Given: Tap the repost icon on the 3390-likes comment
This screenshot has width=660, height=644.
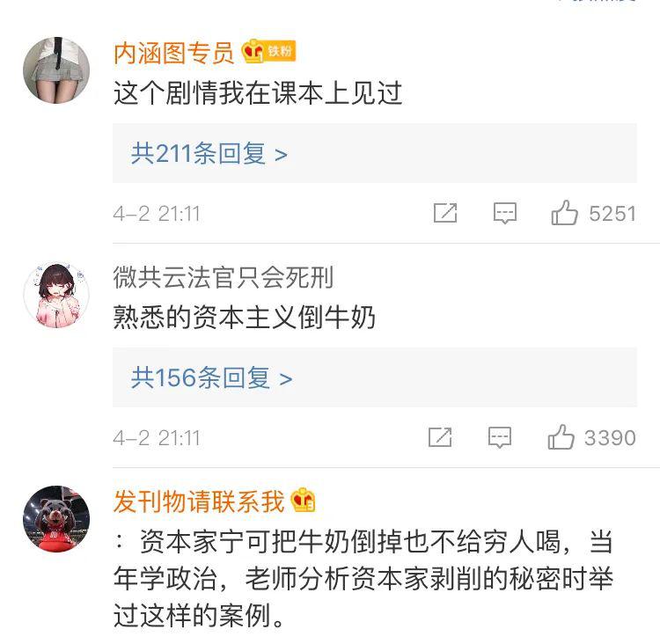Looking at the screenshot, I should (440, 437).
